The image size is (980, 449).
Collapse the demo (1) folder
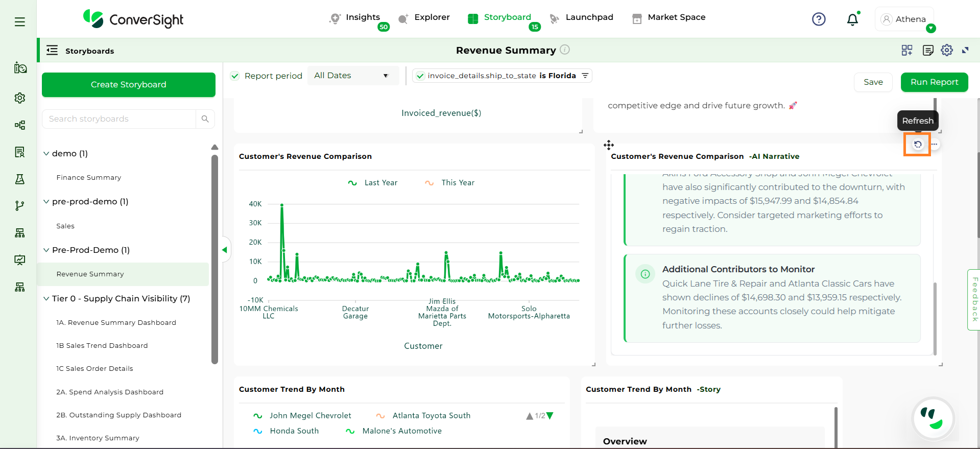tap(46, 154)
